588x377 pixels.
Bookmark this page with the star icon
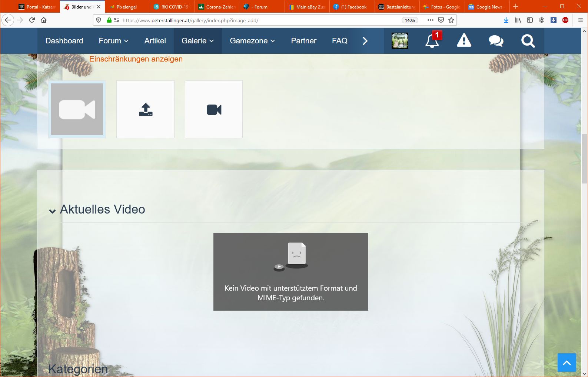[x=451, y=20]
